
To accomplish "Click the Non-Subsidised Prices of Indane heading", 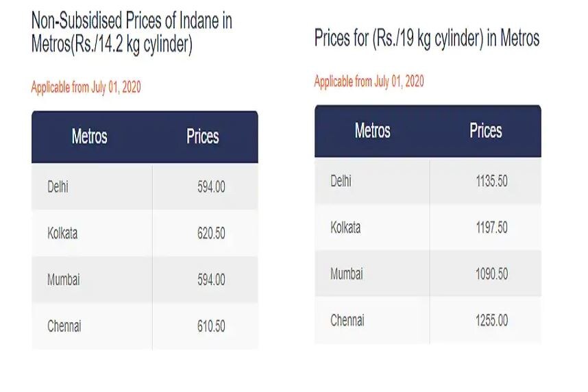I will click(132, 33).
